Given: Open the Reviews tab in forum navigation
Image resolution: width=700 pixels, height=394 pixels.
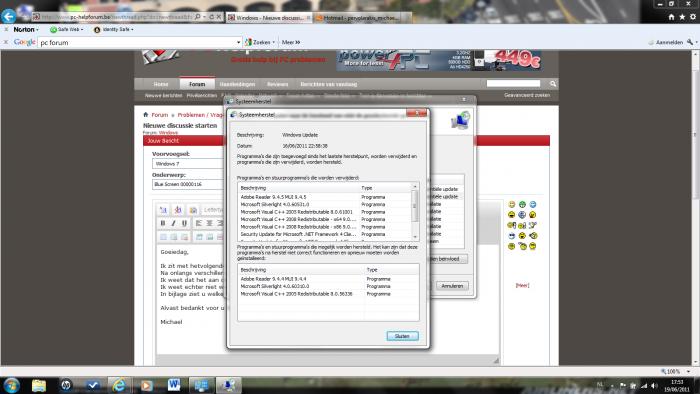Looking at the screenshot, I should [x=277, y=84].
